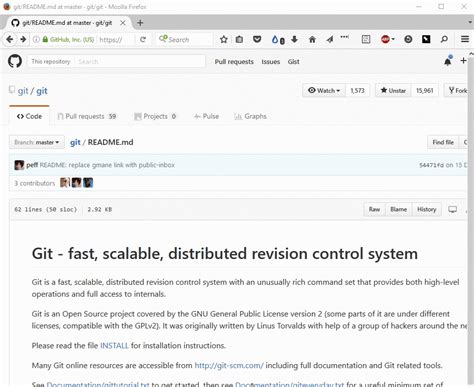This screenshot has width=474, height=387.
Task: Click the Unstar button
Action: (x=393, y=90)
